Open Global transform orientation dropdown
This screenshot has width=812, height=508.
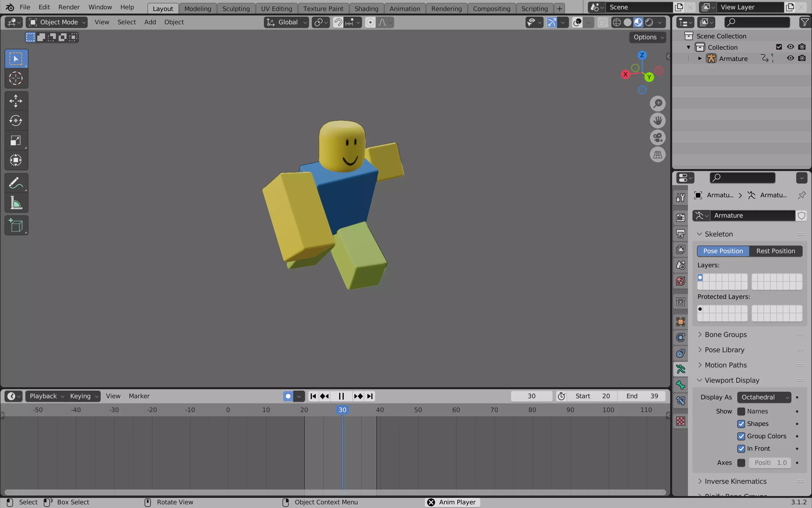(286, 22)
